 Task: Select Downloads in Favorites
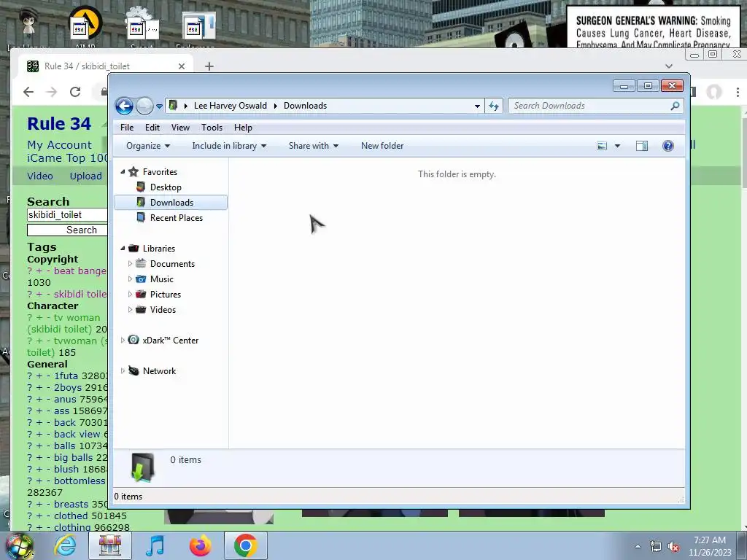tap(171, 203)
